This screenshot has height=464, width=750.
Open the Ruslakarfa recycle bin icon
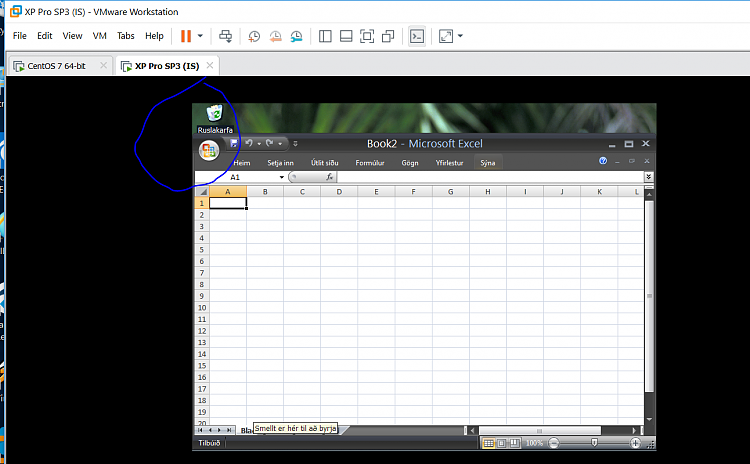pos(215,120)
